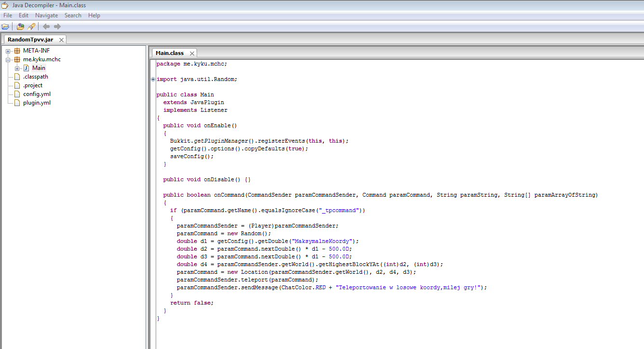Open the Edit menu
The height and width of the screenshot is (349, 644).
coord(24,15)
